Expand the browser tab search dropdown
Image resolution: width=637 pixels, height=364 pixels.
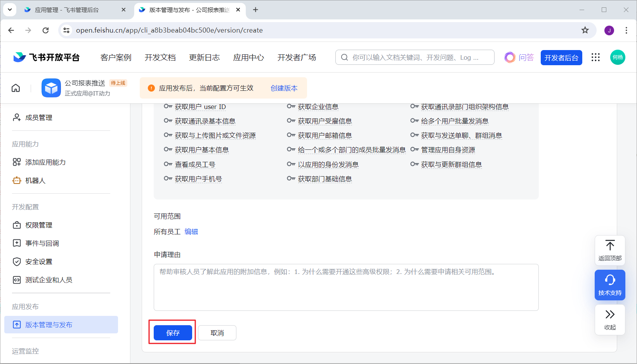click(10, 10)
